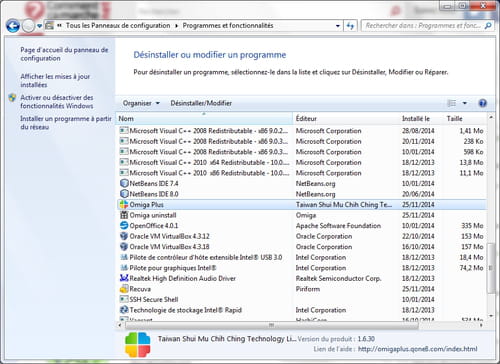
Task: Click the Désinstaller/Modifier button
Action: pos(201,103)
